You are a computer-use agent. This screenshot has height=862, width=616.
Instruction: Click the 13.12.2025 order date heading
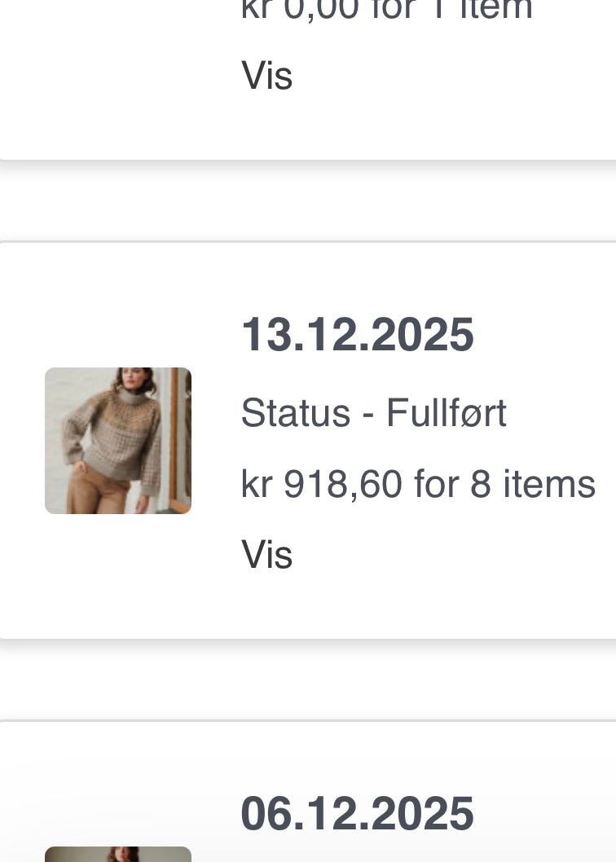(x=357, y=335)
